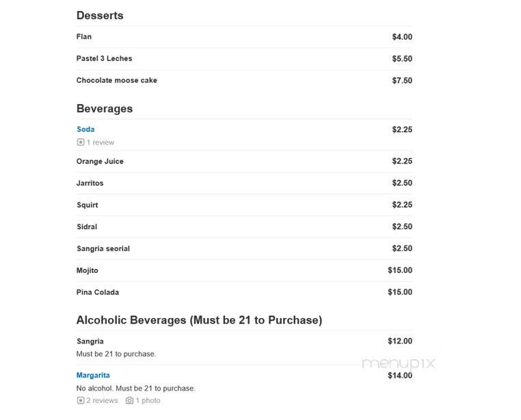Click the Beverages section heading
The height and width of the screenshot is (420, 521).
[105, 109]
